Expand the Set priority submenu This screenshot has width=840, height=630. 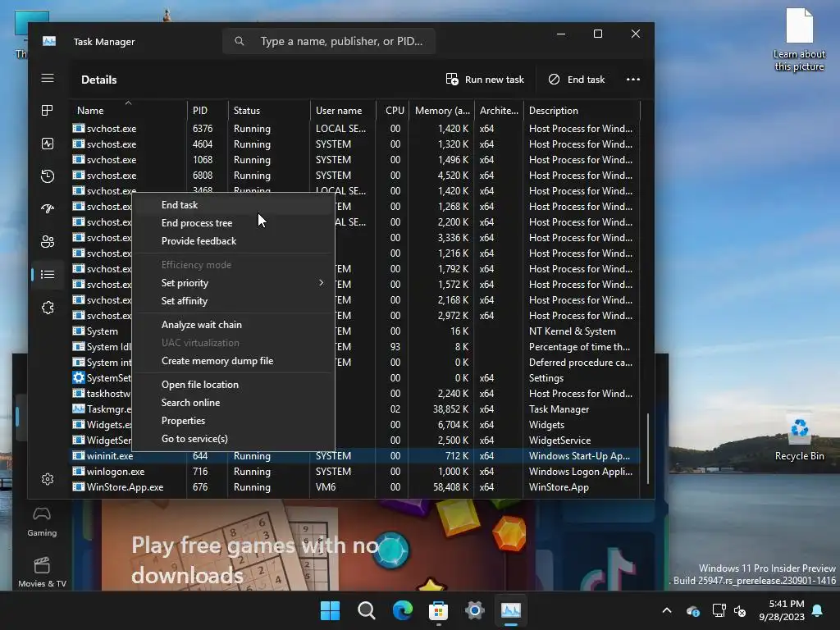point(233,283)
